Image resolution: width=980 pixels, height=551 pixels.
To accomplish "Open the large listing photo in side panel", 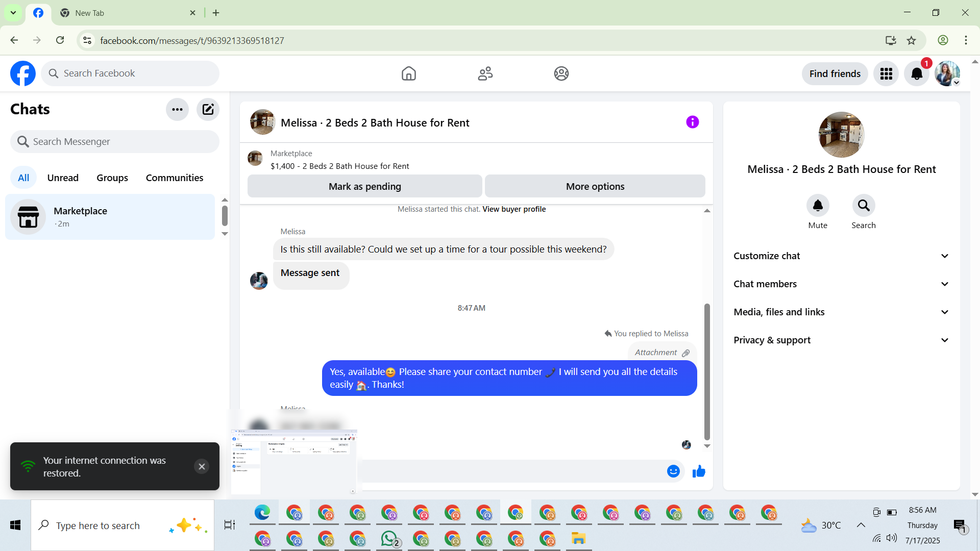I will tap(841, 135).
